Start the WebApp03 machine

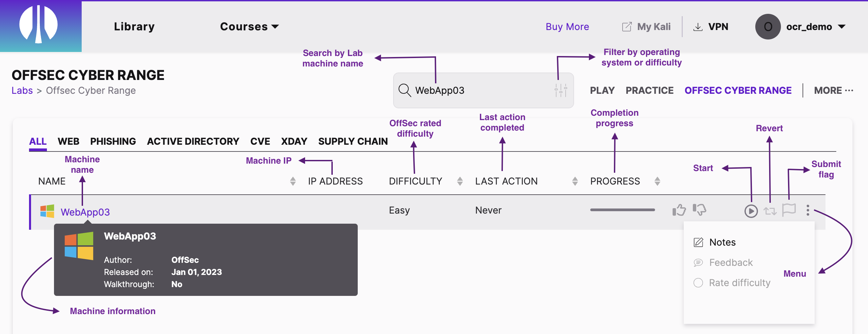(x=751, y=211)
